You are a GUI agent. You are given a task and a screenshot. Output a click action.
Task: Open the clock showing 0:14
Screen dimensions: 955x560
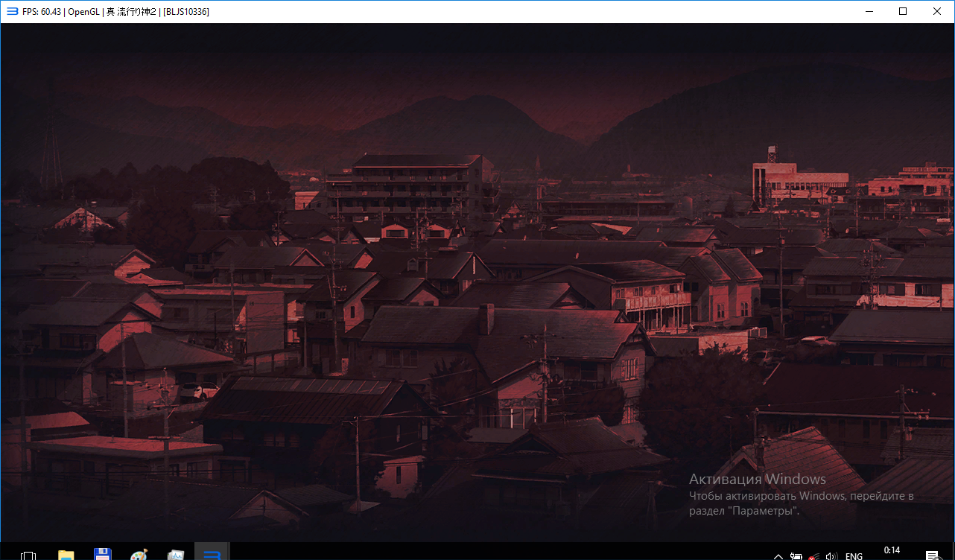pyautogui.click(x=892, y=552)
